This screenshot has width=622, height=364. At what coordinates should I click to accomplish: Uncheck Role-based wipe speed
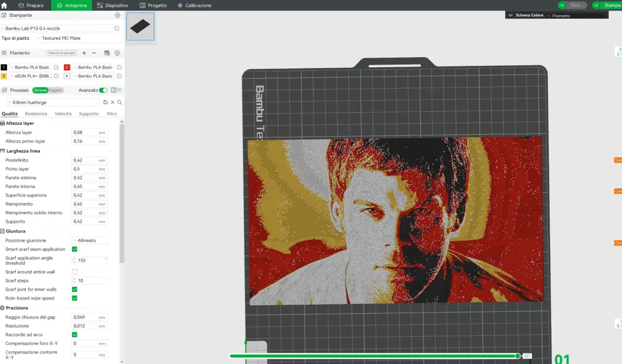tap(75, 298)
